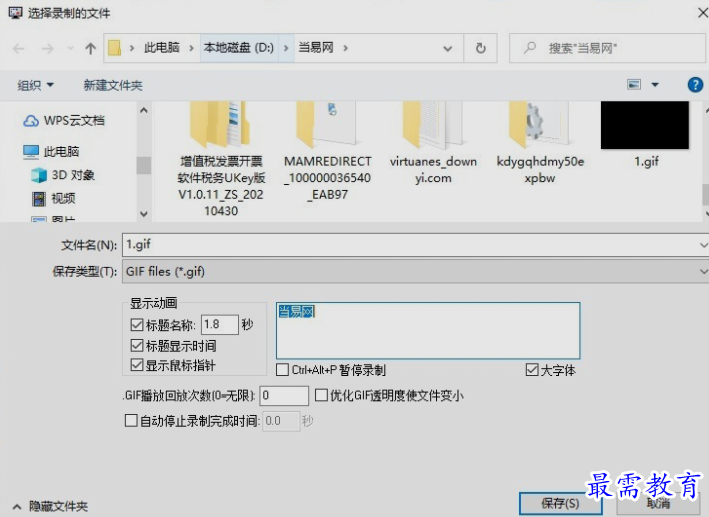Select WPS云文档 in the sidebar
This screenshot has width=709, height=517.
point(64,121)
